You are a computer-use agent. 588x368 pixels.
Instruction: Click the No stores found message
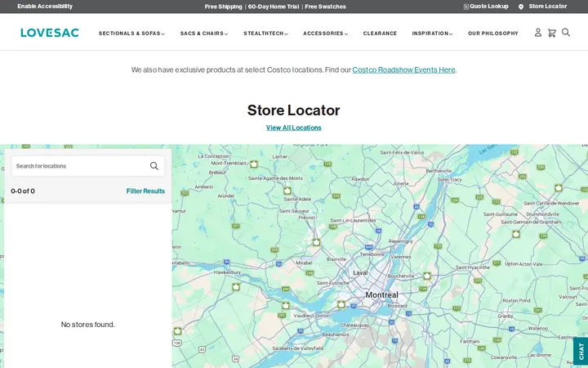click(x=88, y=325)
